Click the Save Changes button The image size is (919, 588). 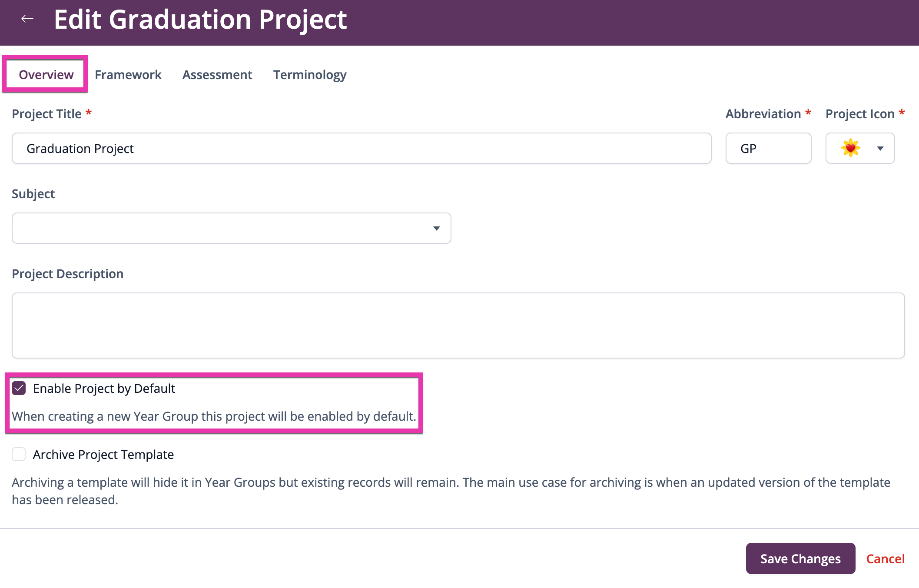[x=800, y=558]
